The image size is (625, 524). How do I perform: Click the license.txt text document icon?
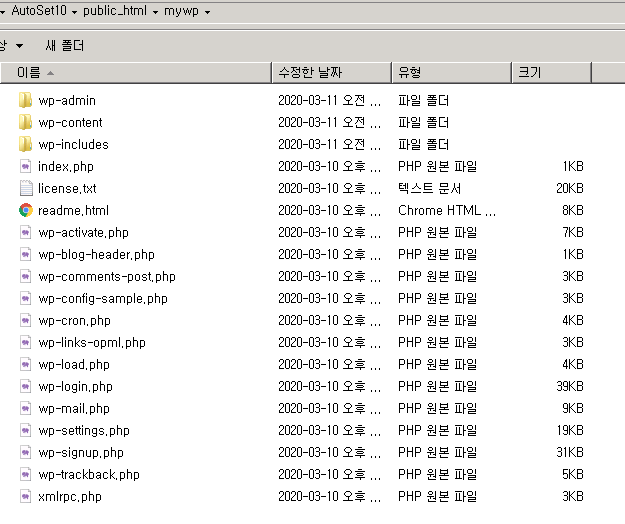tap(26, 188)
